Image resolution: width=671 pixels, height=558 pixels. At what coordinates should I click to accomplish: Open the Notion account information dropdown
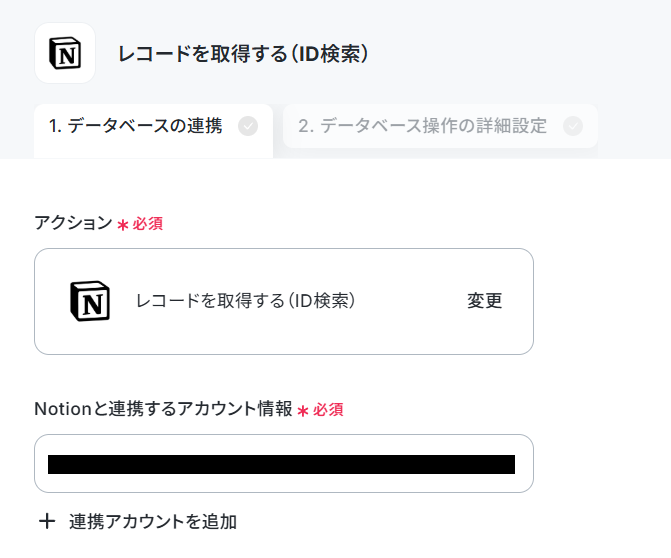pos(284,463)
